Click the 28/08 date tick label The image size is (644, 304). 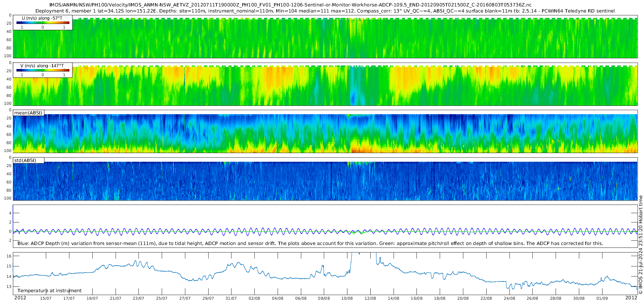(556, 298)
